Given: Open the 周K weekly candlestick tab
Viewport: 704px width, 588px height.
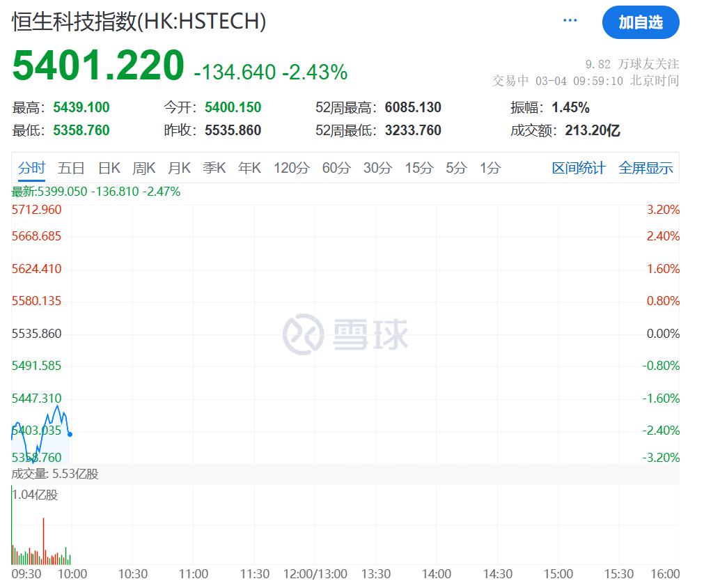Looking at the screenshot, I should click(143, 168).
